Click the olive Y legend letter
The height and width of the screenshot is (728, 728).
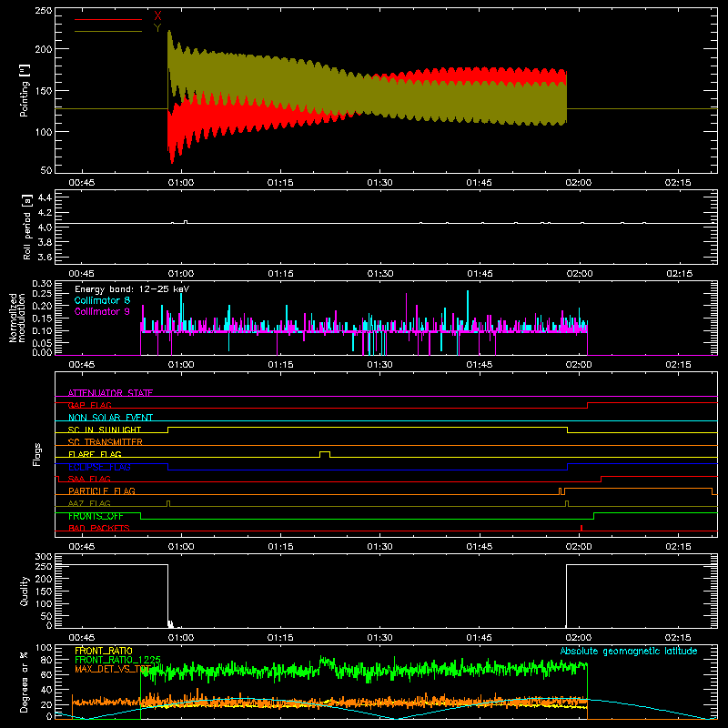(157, 28)
